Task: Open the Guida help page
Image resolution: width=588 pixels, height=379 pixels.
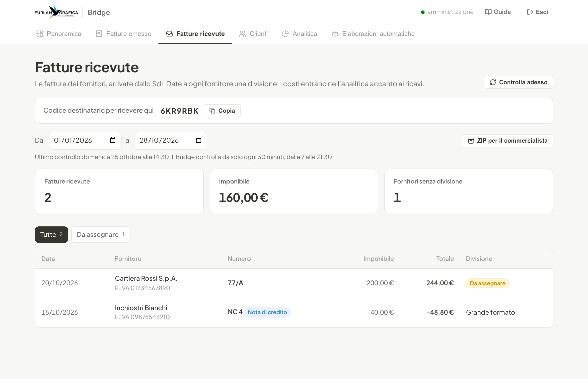Action: tap(498, 12)
